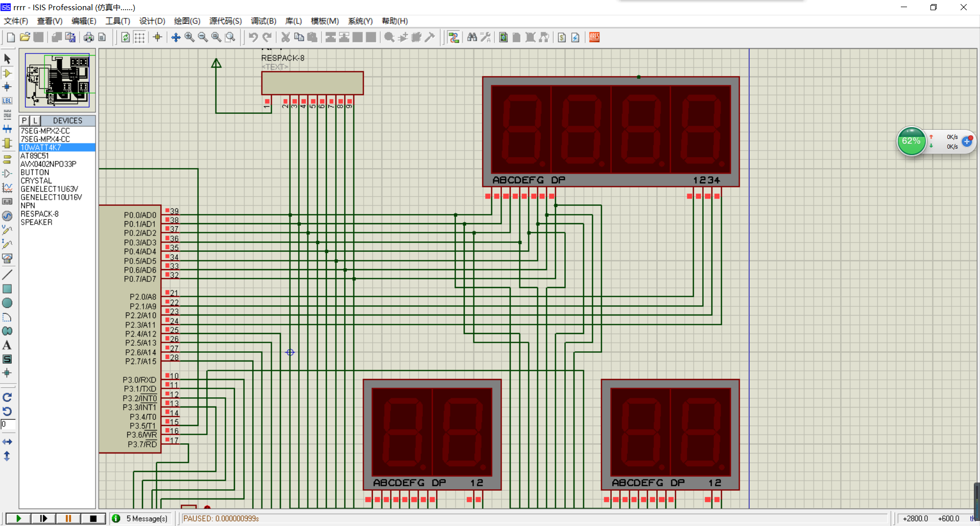Select RESPACK-8 in the devices list
Screen dimensions: 980x526
[x=39, y=214]
